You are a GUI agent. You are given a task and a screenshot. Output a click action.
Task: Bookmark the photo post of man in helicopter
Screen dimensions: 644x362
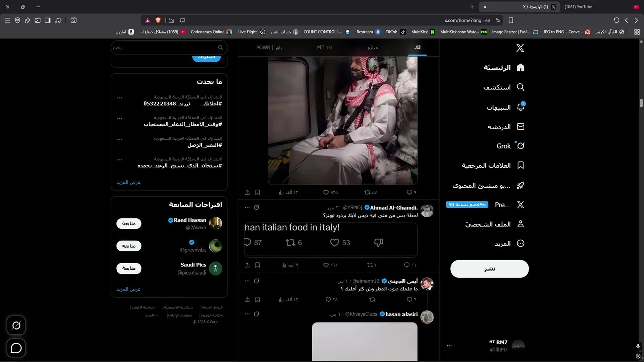257,192
